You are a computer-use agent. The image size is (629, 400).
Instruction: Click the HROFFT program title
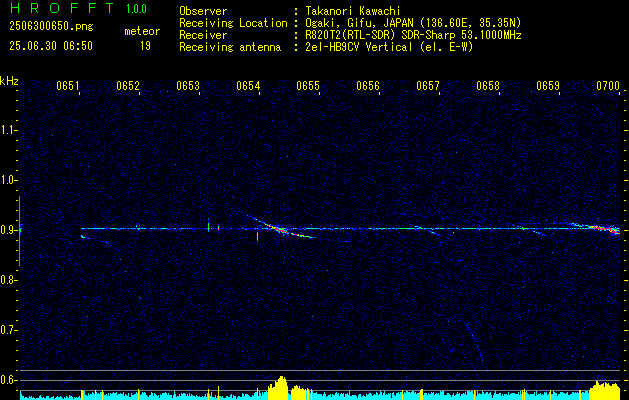tap(62, 8)
